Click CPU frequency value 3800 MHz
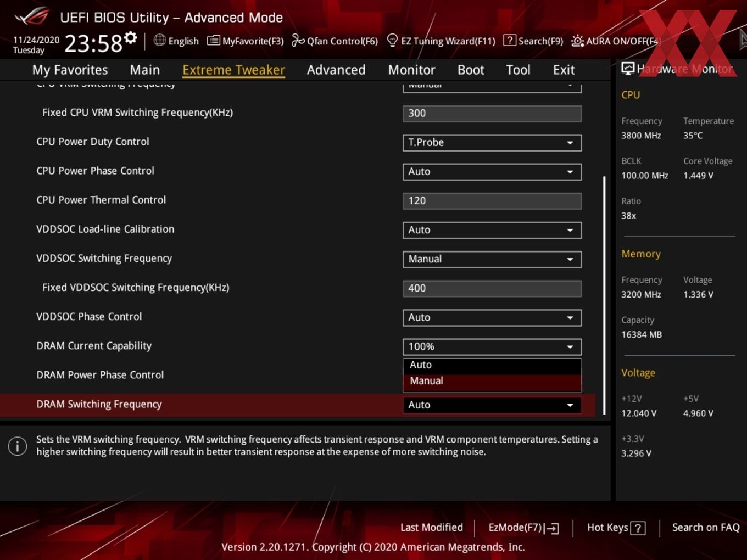The height and width of the screenshot is (560, 747). [641, 136]
